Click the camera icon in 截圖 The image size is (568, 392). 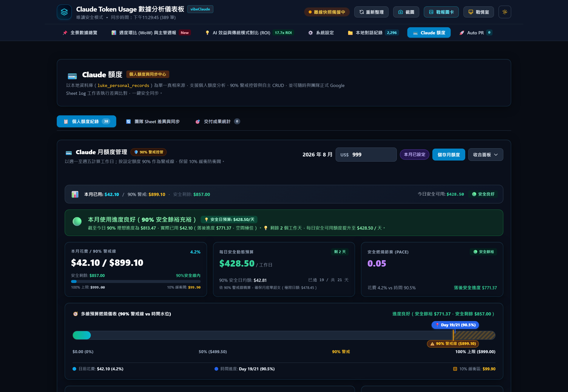(400, 12)
